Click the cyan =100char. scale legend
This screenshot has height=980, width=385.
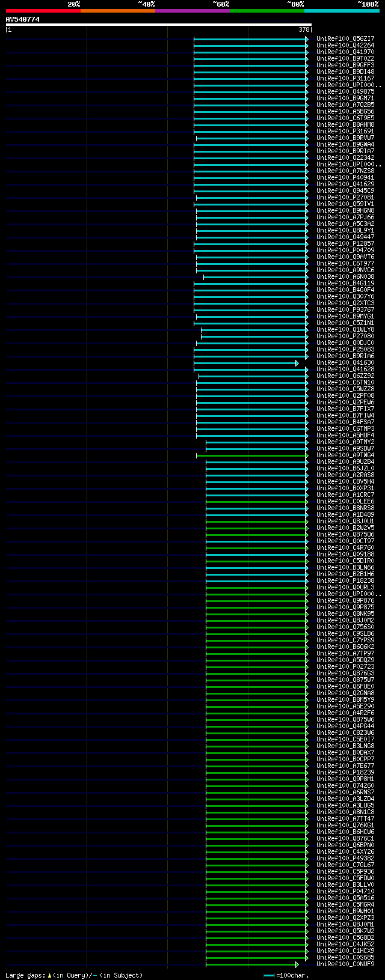coord(286,975)
